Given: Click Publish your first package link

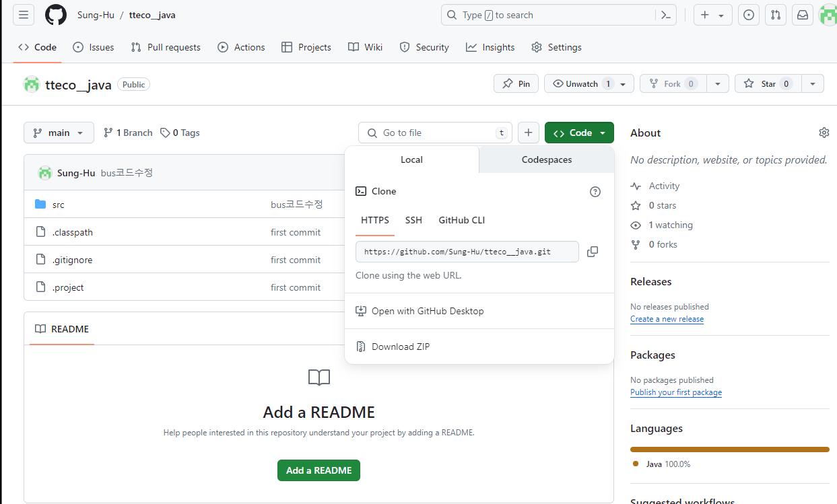Looking at the screenshot, I should (676, 392).
